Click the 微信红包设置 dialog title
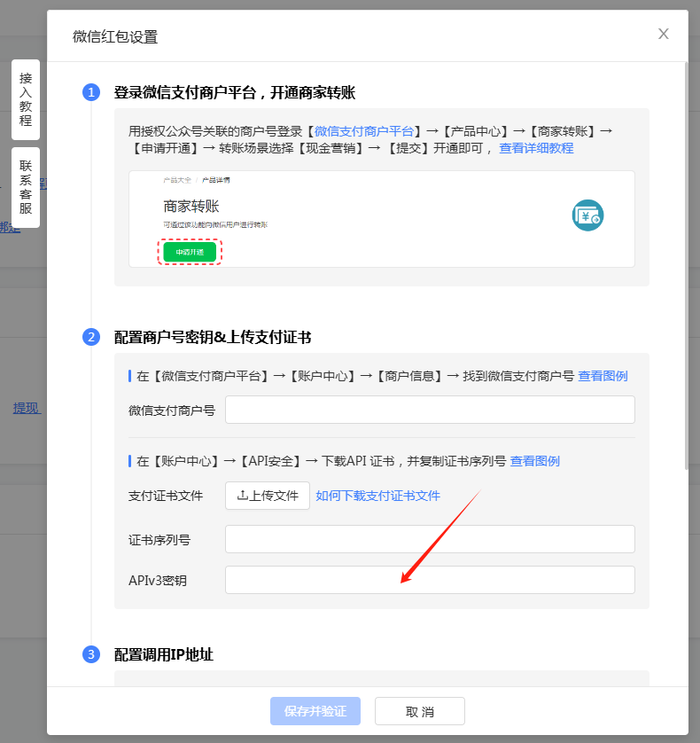 pyautogui.click(x=115, y=37)
